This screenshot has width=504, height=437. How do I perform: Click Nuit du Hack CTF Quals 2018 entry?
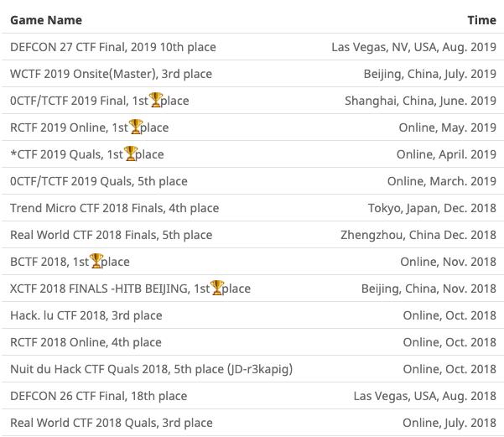(x=151, y=369)
